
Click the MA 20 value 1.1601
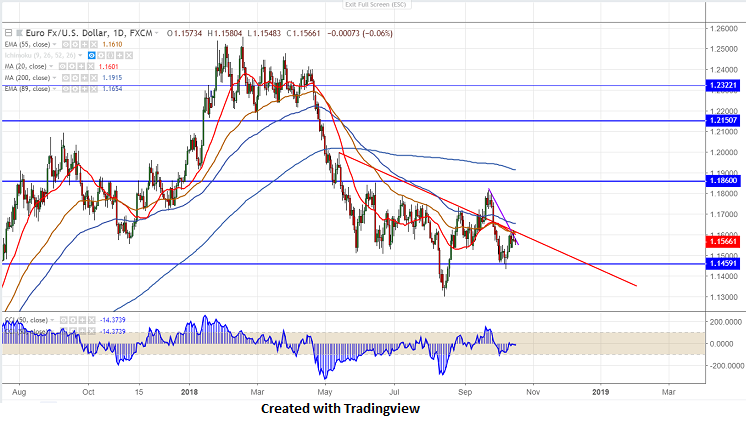[109, 67]
